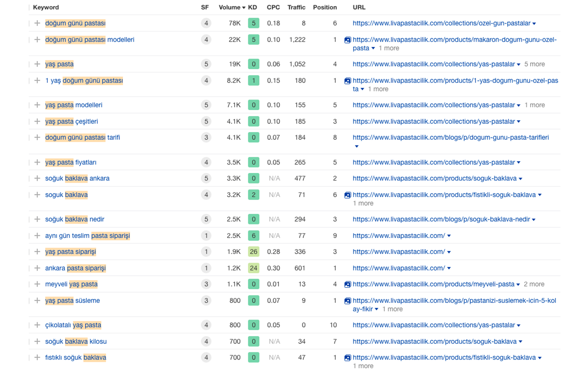This screenshot has width=588, height=373.
Task: Click image icon before 1-yas-dogum-gunu URL
Action: [x=348, y=81]
